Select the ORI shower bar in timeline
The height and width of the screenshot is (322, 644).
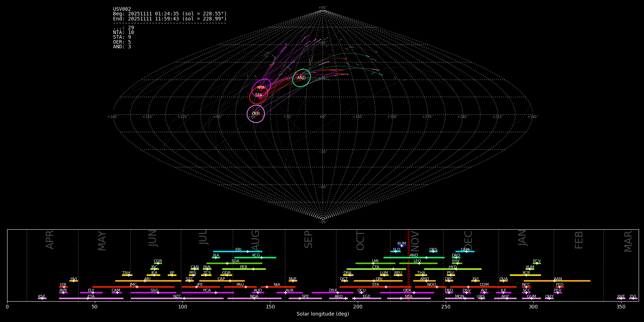click(378, 281)
